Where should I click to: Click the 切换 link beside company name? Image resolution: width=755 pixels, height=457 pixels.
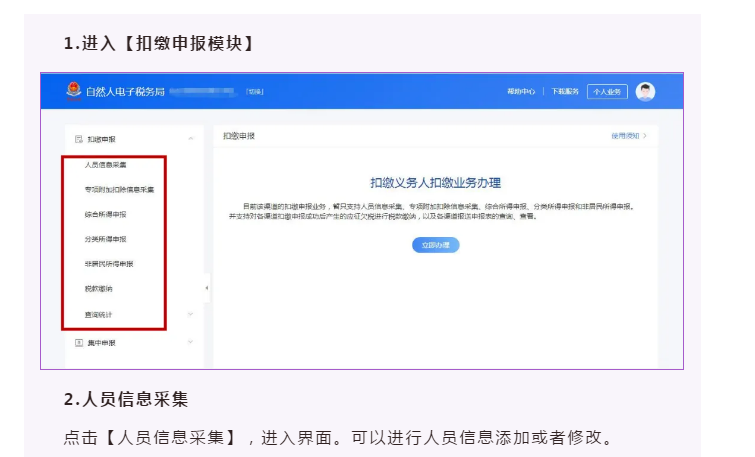click(255, 91)
